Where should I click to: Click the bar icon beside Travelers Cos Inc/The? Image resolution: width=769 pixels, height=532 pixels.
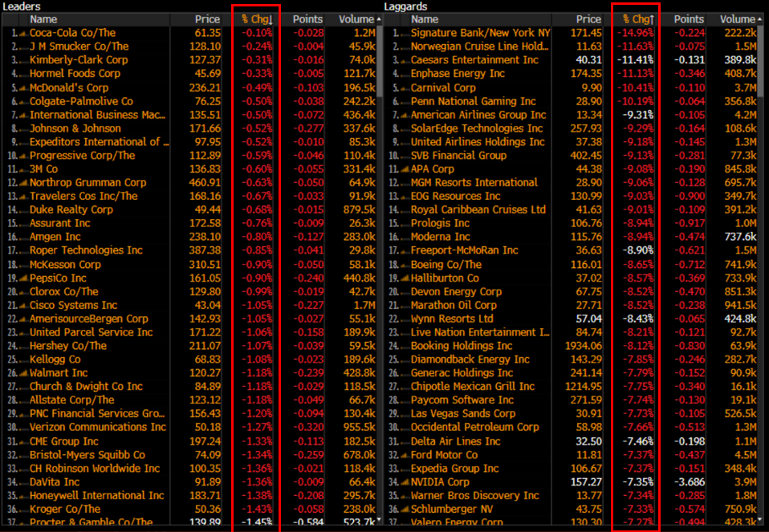(23, 197)
